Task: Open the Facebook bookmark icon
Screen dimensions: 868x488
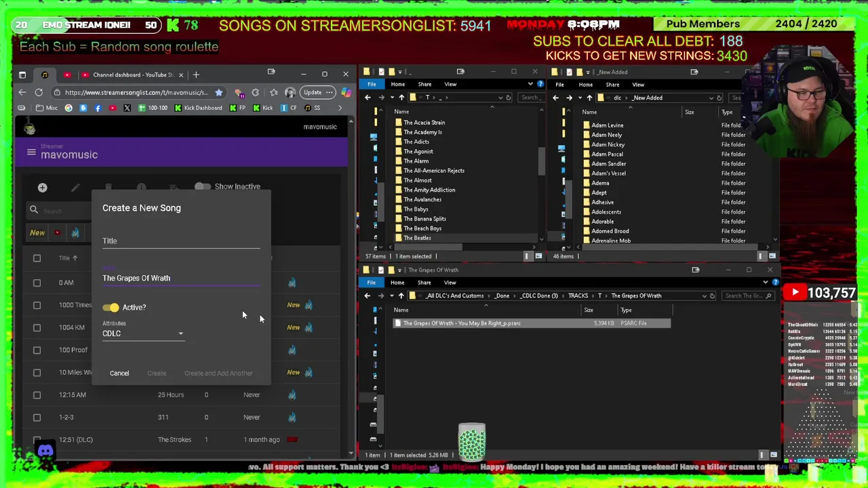Action: (98, 108)
